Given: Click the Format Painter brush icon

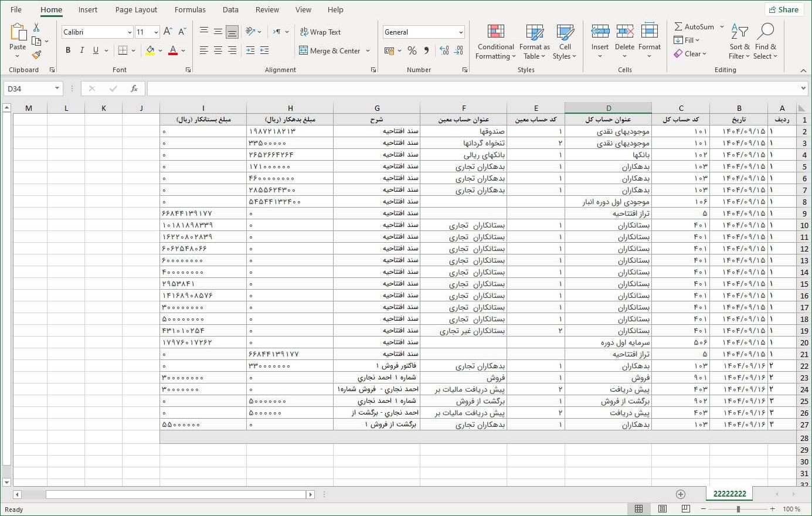Looking at the screenshot, I should point(36,55).
